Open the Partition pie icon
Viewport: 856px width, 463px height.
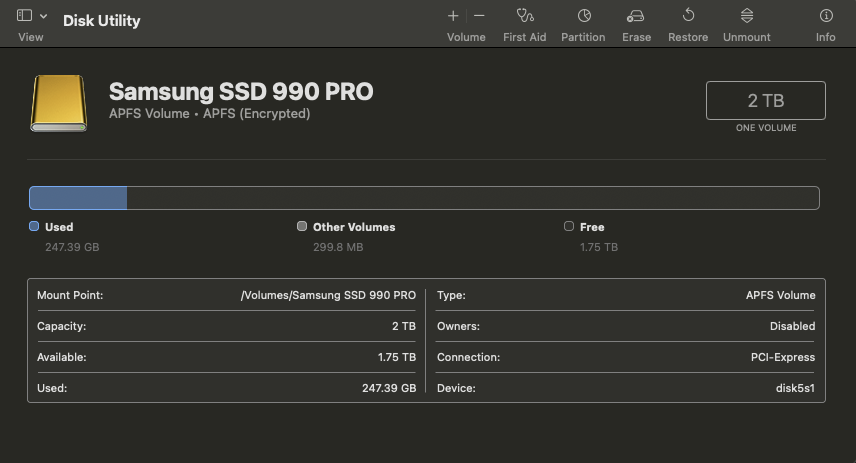click(x=584, y=16)
